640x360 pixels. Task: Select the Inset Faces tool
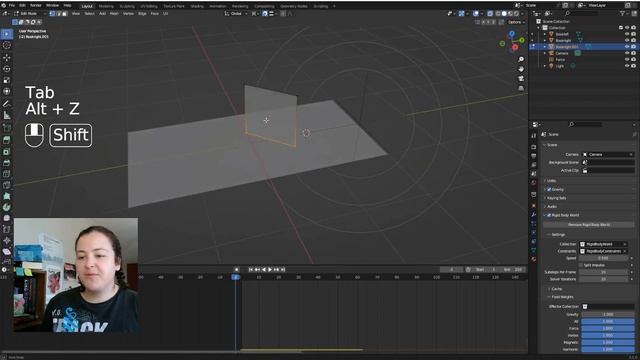[x=7, y=151]
